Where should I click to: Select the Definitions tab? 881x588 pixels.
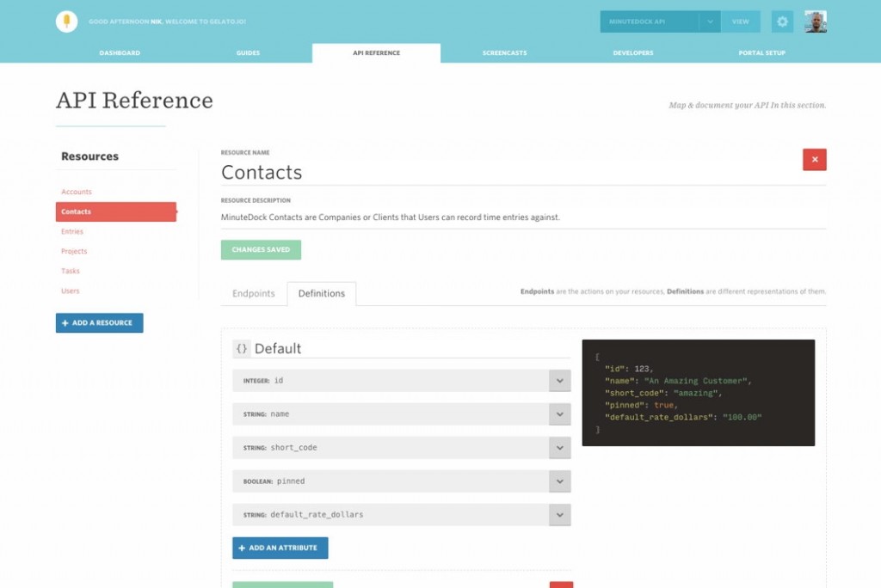322,294
